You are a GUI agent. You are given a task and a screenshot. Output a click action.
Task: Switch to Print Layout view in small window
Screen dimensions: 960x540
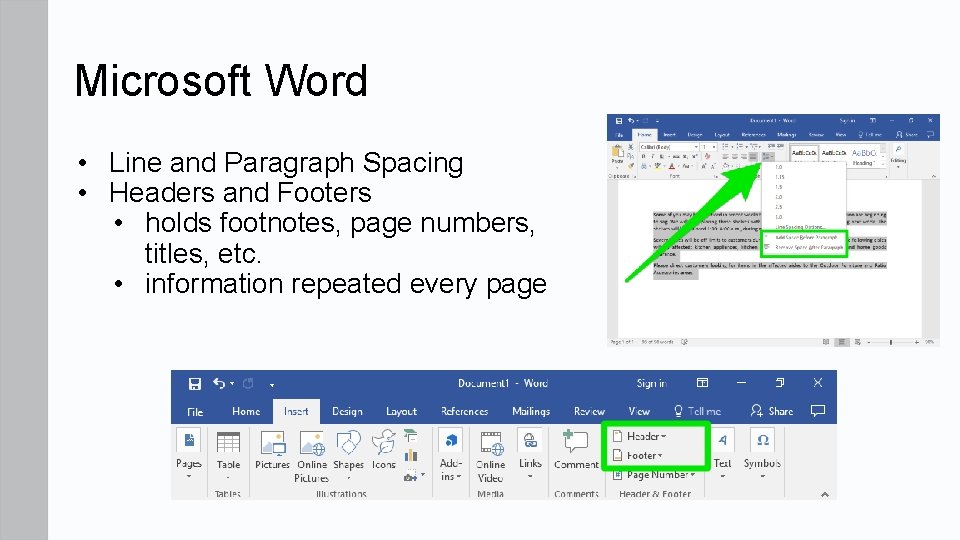(x=842, y=342)
